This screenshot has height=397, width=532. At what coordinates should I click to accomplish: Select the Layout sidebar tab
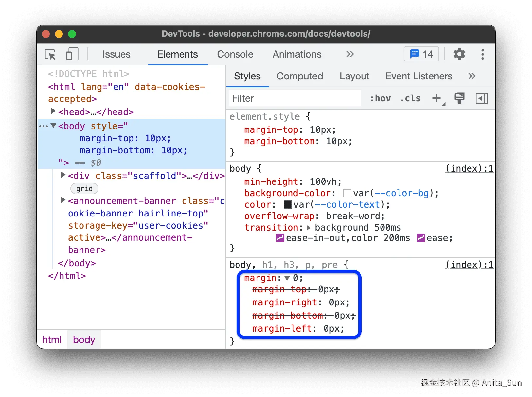[354, 76]
